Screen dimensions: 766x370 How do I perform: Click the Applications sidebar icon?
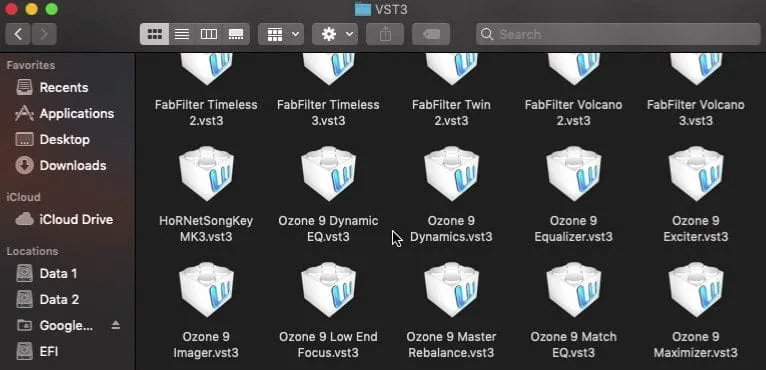click(x=24, y=113)
